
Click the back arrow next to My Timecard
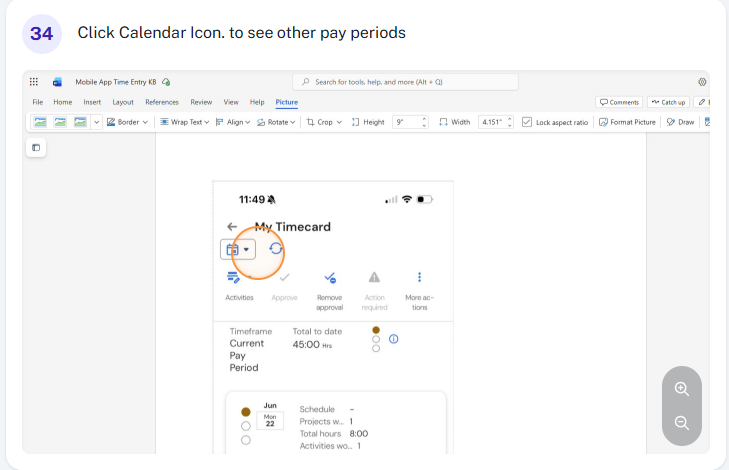(x=232, y=227)
